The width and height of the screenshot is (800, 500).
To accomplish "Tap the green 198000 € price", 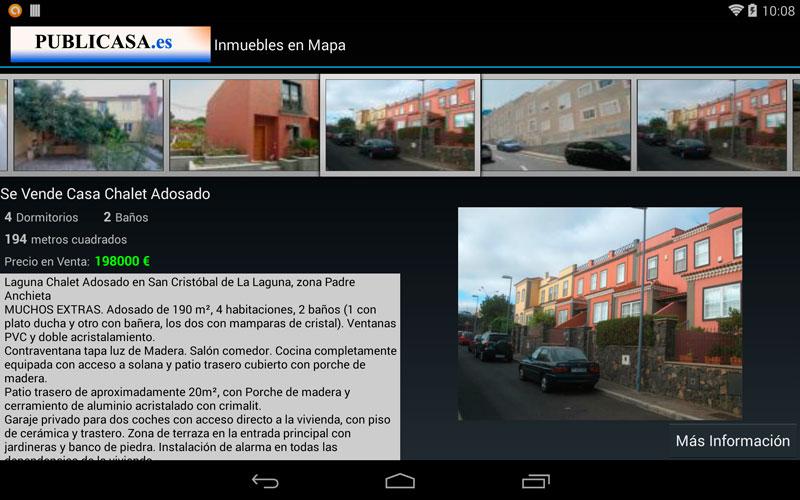I will tap(122, 261).
